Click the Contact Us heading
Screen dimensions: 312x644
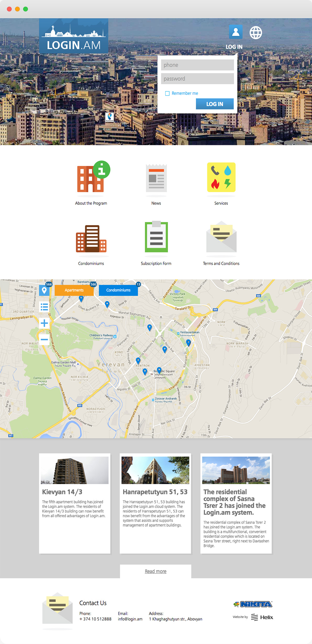click(93, 603)
